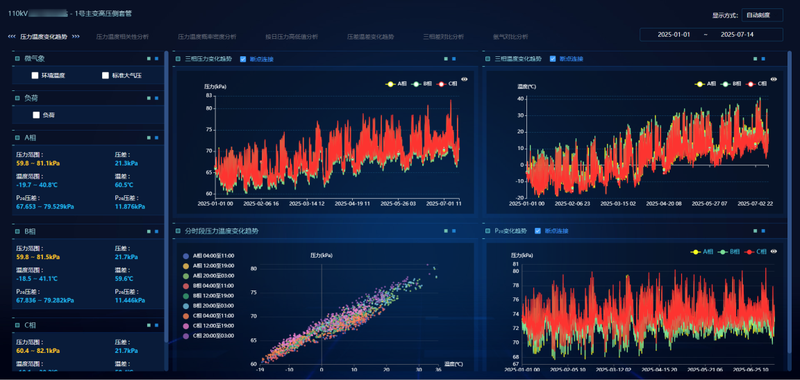Switch to the 压力温度相关性分析 tab
This screenshot has height=380, width=800.
tap(122, 37)
